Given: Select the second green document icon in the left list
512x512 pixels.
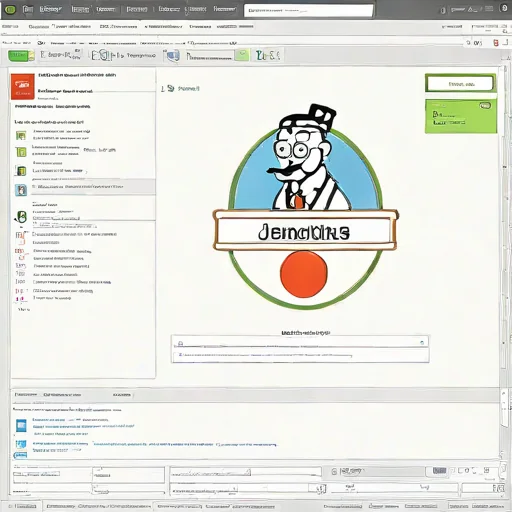Looking at the screenshot, I should [21, 152].
